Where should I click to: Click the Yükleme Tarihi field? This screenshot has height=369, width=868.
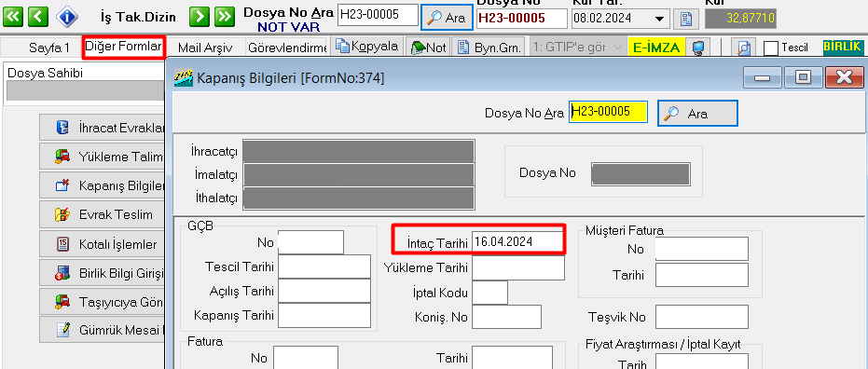(x=517, y=267)
